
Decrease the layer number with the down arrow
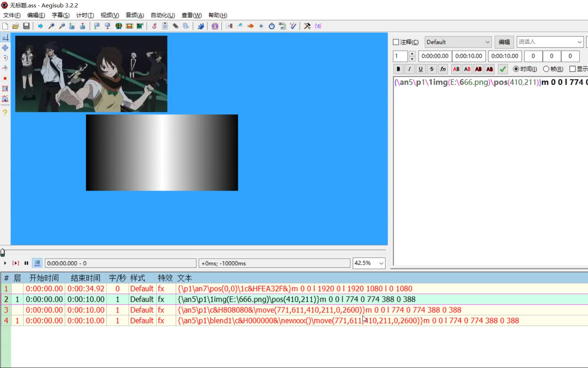(x=412, y=59)
